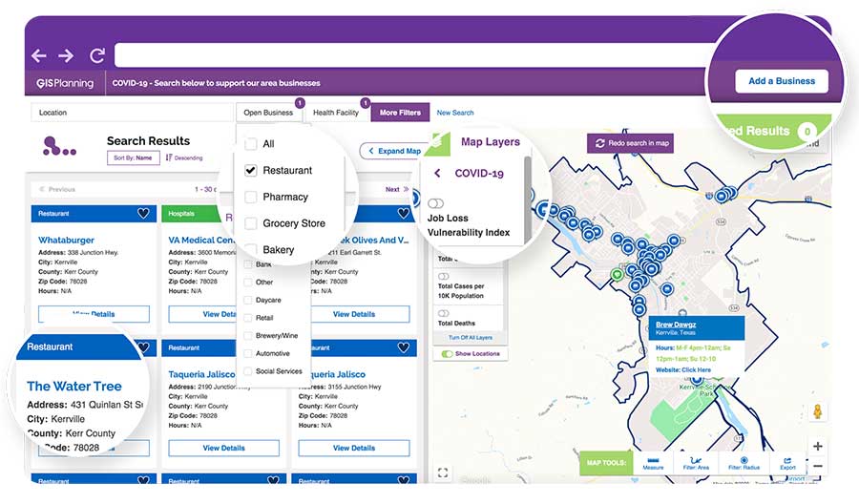Viewport: 859px width, 504px height.
Task: Click the Add a Business button
Action: coord(781,81)
